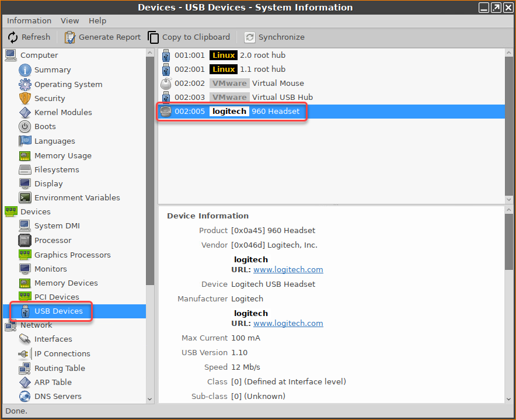
Task: Open the Help menu
Action: click(97, 20)
